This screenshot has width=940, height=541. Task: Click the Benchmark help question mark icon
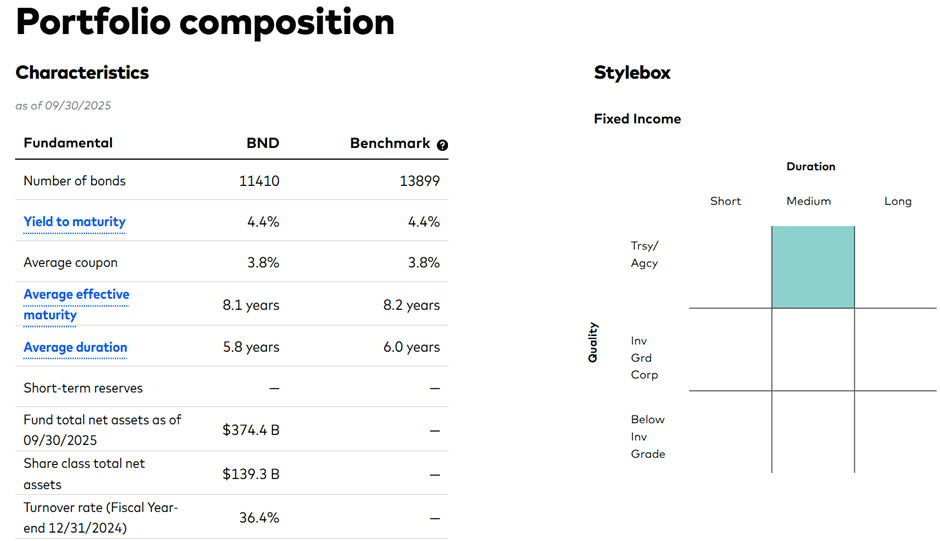(x=443, y=145)
